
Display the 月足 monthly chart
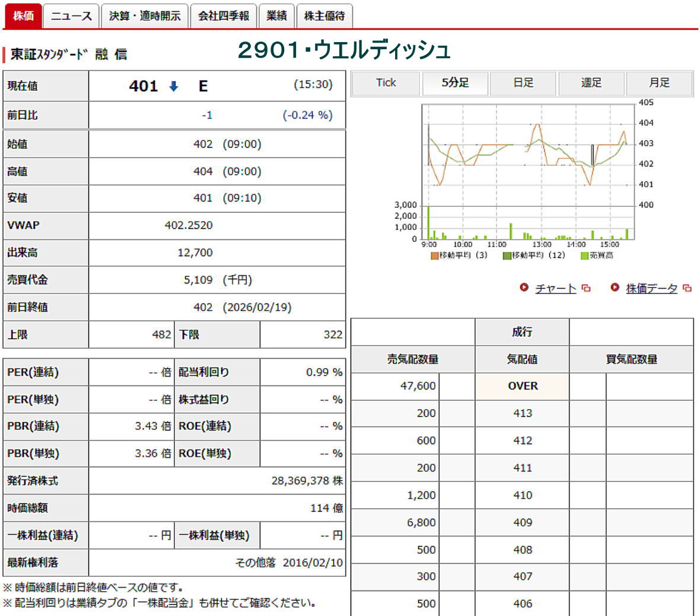click(x=659, y=83)
